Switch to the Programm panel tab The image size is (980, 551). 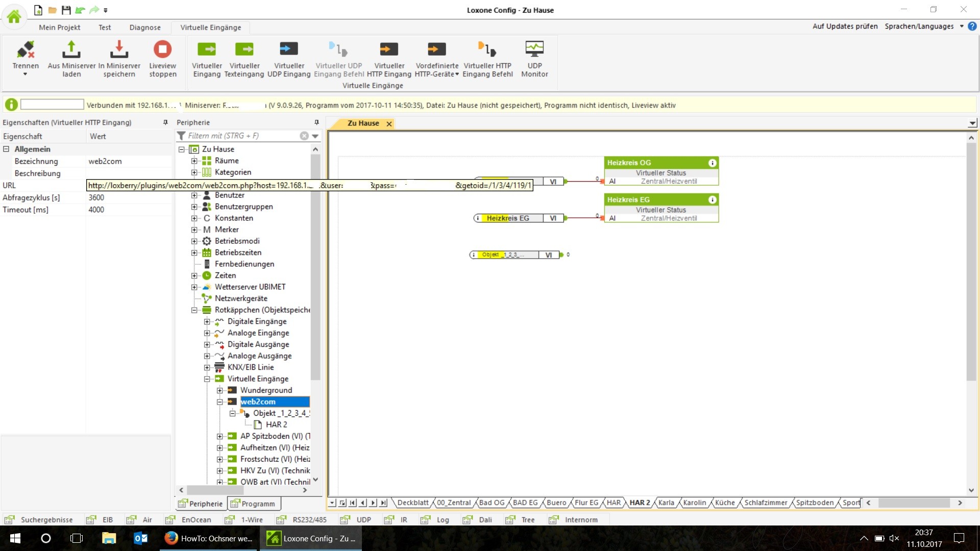[253, 504]
